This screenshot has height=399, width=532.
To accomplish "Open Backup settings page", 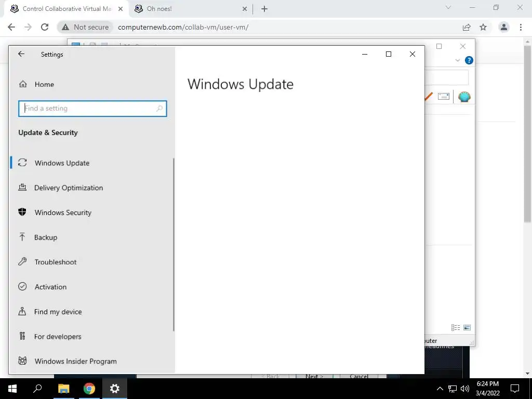I will point(91,237).
